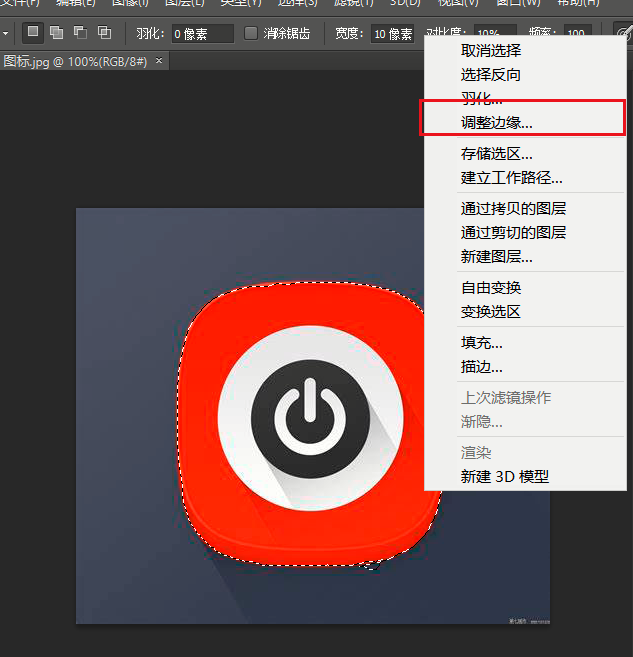Click the power symbol in the canvas image
This screenshot has height=657, width=633.
(x=310, y=417)
